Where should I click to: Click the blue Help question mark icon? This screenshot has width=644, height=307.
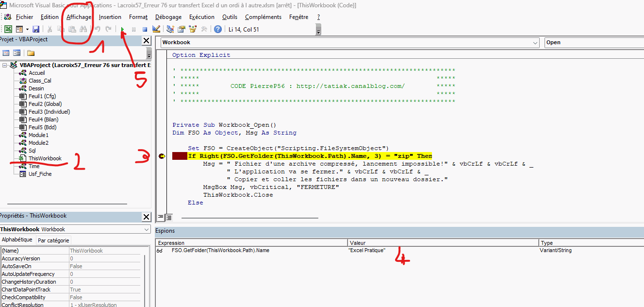click(218, 30)
